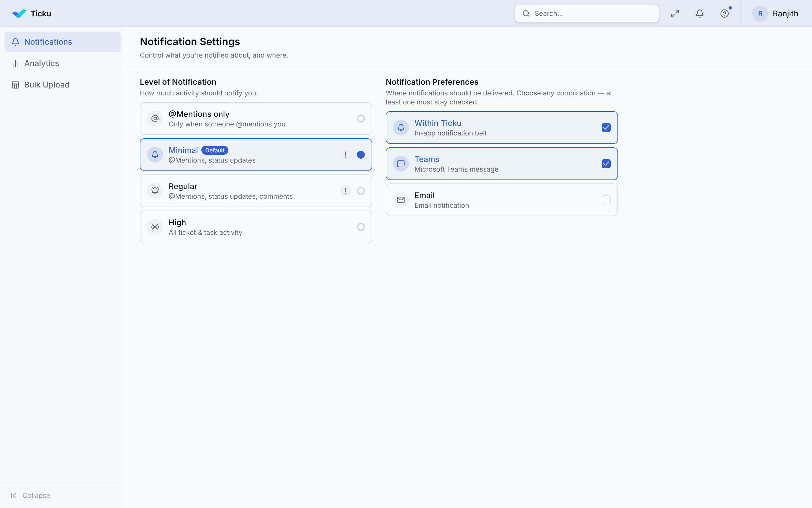
Task: Click the R user avatar
Action: pyautogui.click(x=760, y=14)
